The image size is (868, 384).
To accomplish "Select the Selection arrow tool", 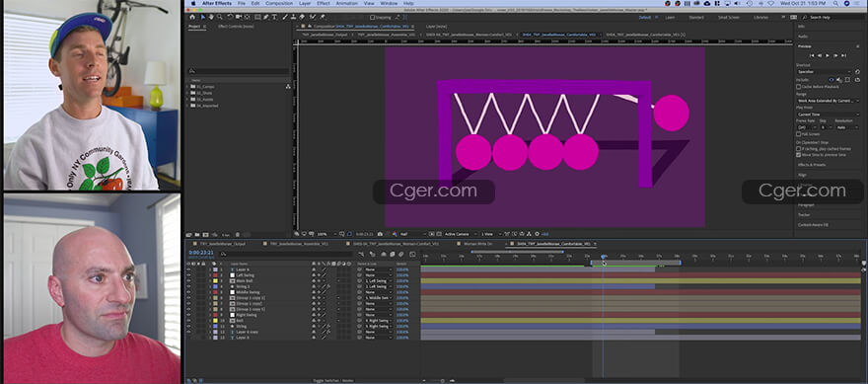I will click(202, 17).
